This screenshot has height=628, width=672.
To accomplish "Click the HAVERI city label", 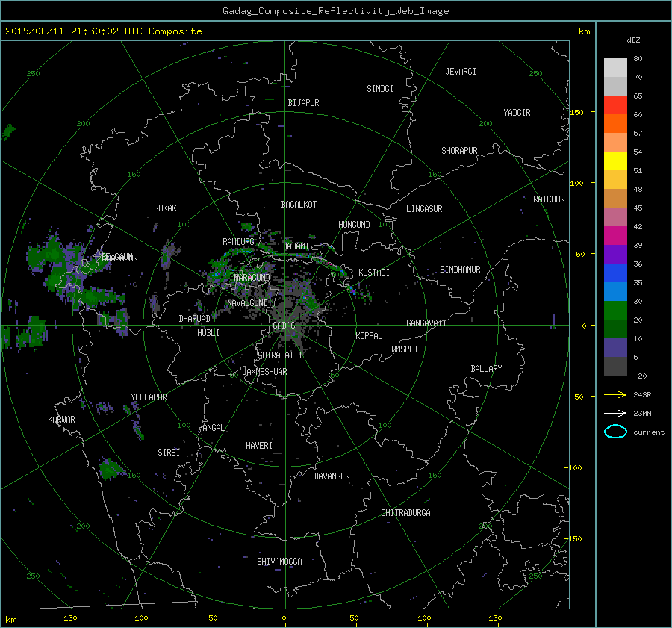I will tap(259, 446).
